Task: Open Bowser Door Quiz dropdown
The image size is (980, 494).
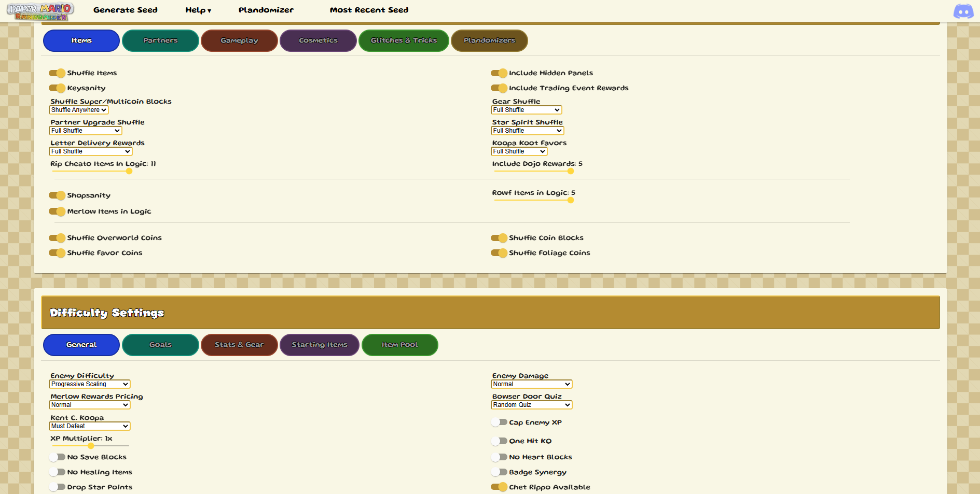Action: pos(532,405)
